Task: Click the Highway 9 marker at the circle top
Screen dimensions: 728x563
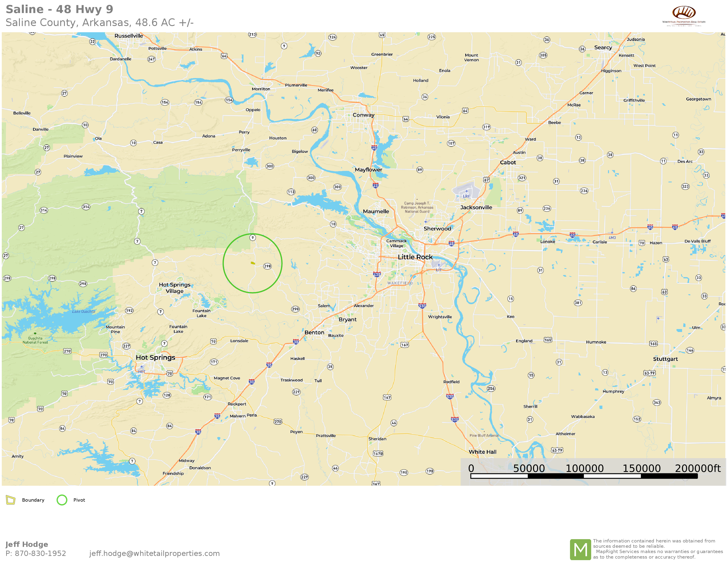Action: click(x=253, y=238)
